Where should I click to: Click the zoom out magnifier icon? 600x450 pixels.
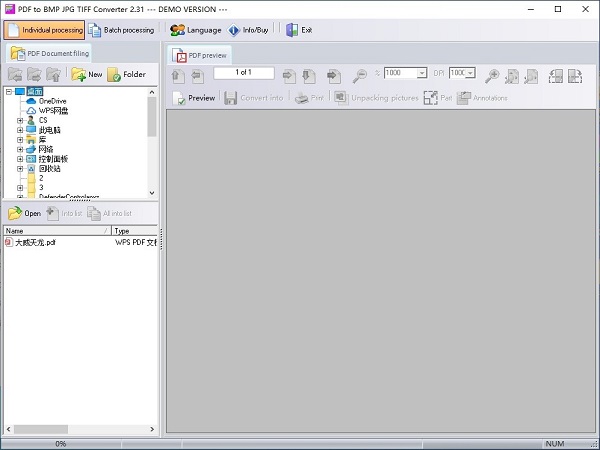(x=360, y=76)
